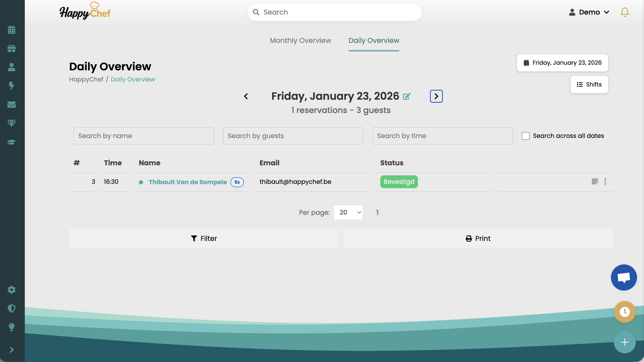
Task: Click the lightning bolt sidebar icon
Action: click(12, 86)
